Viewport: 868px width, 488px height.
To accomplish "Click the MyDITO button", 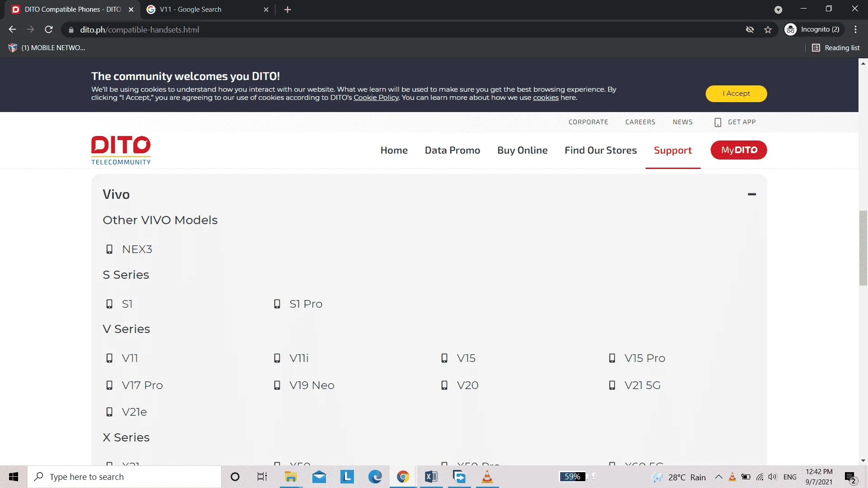I will (739, 150).
